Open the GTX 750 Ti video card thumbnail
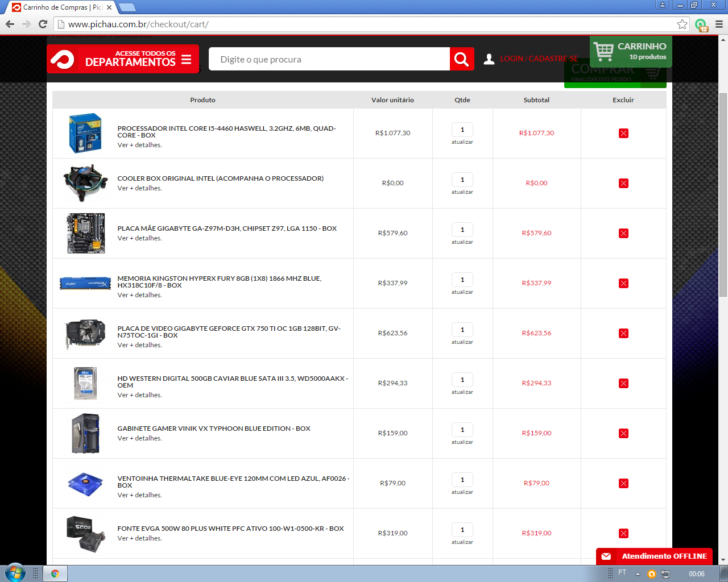Screen dimensions: 728x582 coord(85,334)
